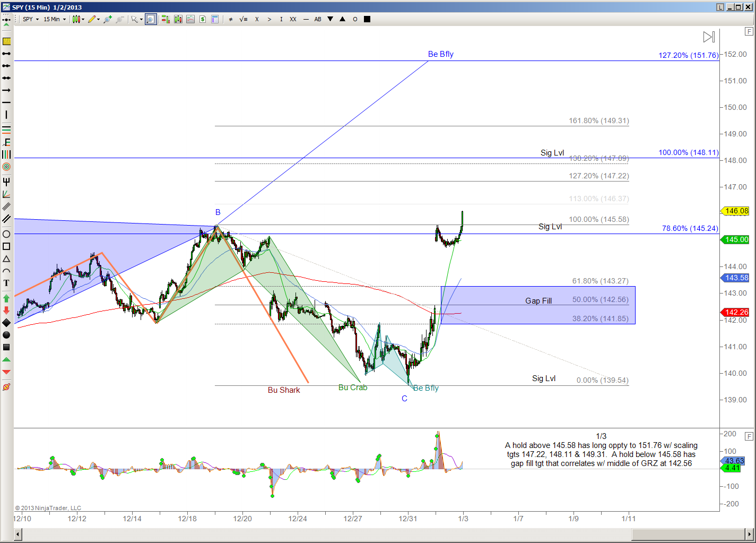Viewport: 756px width, 543px height.
Task: Choose the Fibonacci circle tool
Action: [x=6, y=167]
